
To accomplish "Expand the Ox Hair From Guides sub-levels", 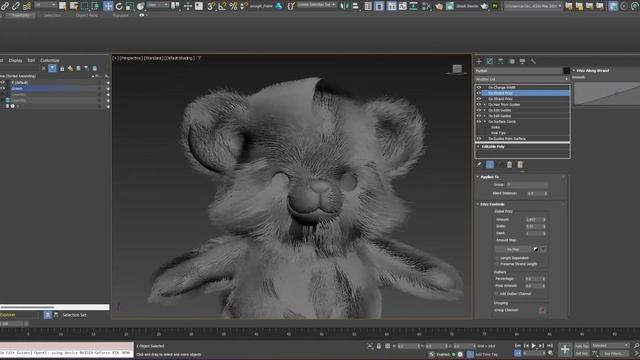I will point(484,104).
